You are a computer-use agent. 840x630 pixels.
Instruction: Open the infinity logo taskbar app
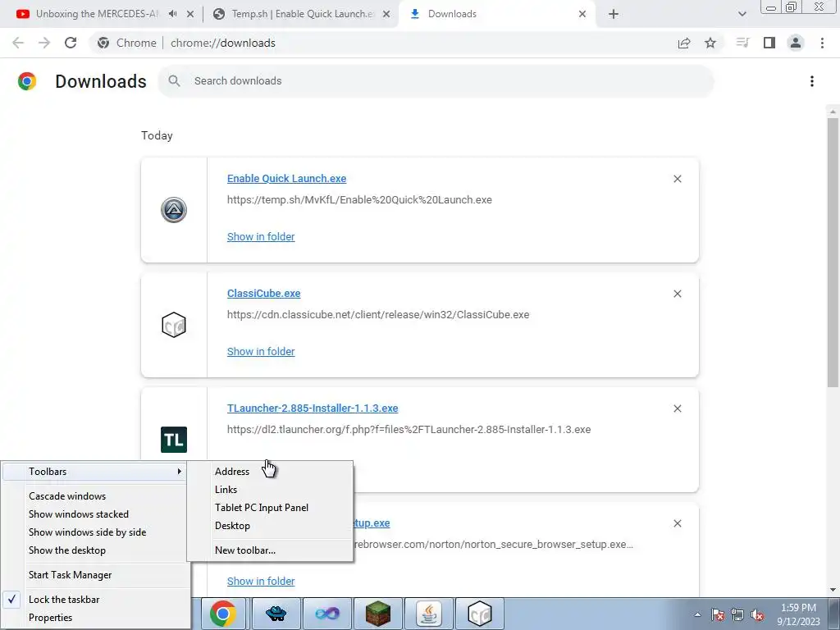326,614
